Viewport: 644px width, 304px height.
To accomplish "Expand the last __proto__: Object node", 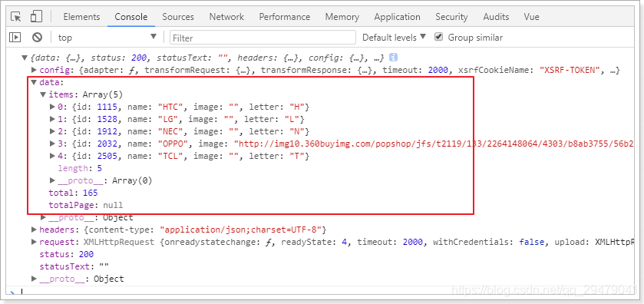I will [x=34, y=279].
